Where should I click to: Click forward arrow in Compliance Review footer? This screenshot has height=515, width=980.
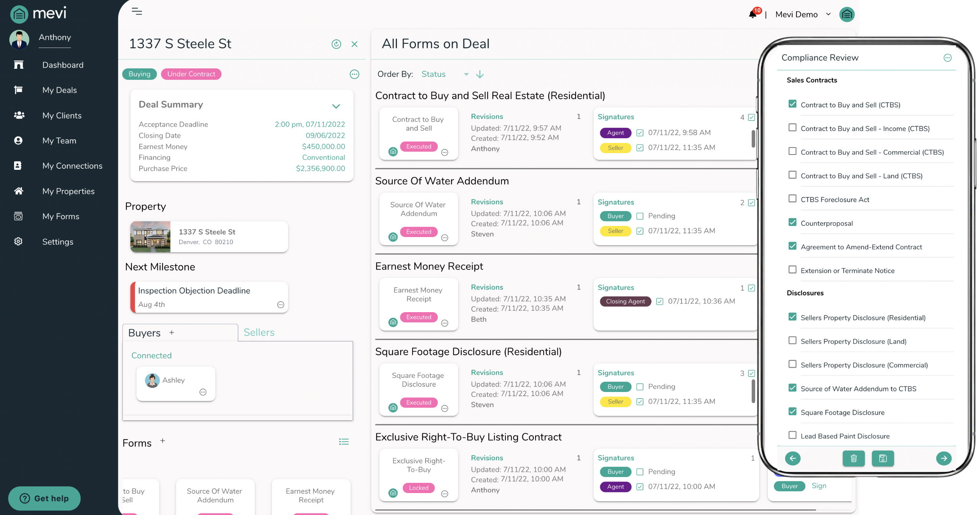pos(944,458)
